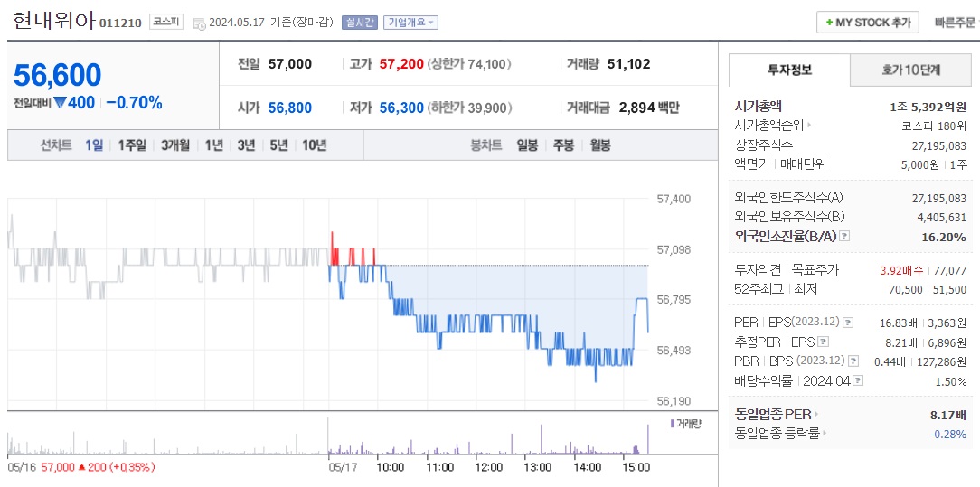Expand the arrow beside 동일업종 등락률
Image resolution: width=980 pixels, height=487 pixels.
(x=825, y=433)
